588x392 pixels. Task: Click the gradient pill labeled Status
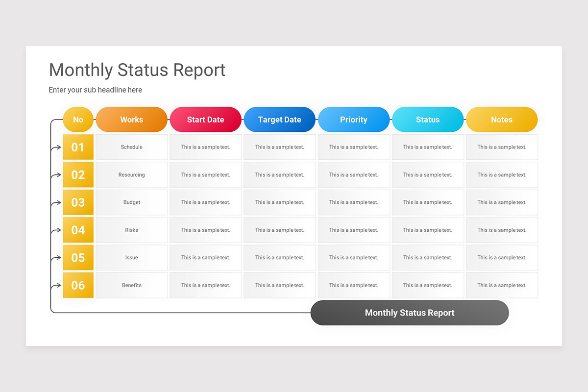coord(427,119)
